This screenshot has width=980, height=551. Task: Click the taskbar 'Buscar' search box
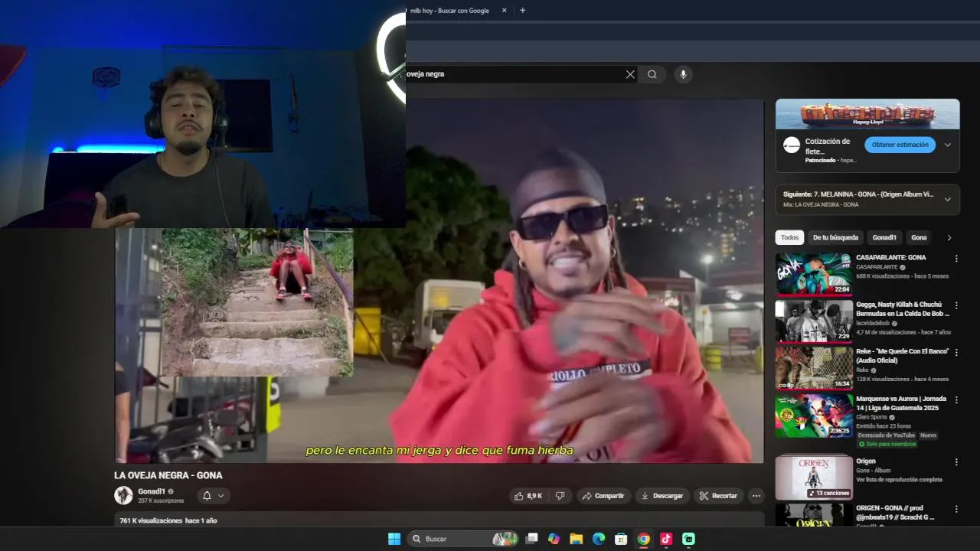(465, 539)
